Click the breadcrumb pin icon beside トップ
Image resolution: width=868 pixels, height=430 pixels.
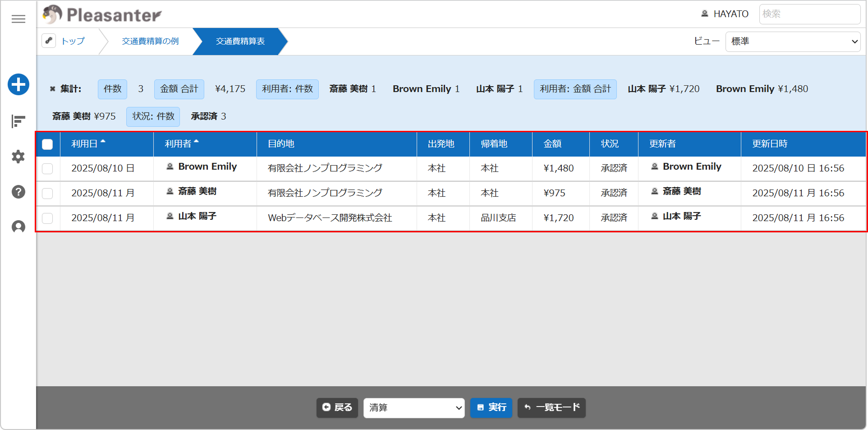pos(49,41)
